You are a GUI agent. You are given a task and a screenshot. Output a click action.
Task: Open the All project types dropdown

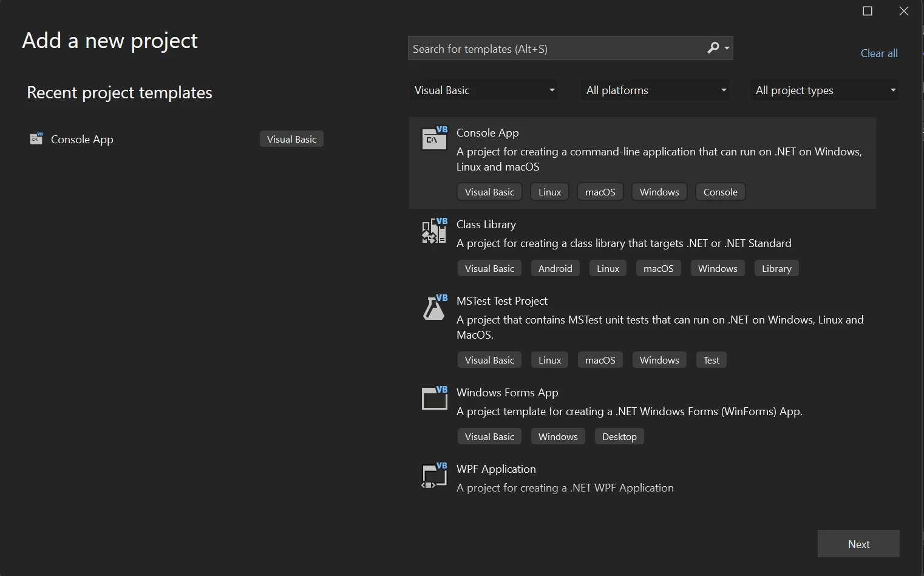[x=824, y=90]
